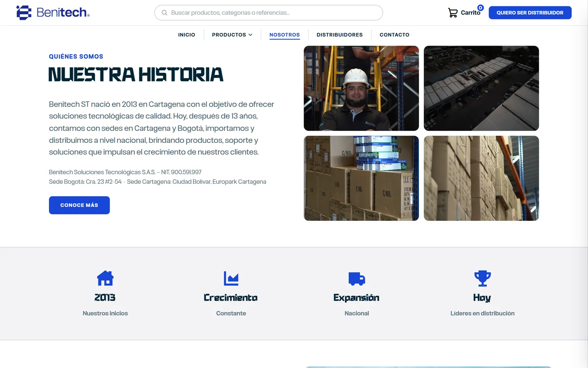
Task: Open the worker with helmet photo
Action: [x=361, y=88]
